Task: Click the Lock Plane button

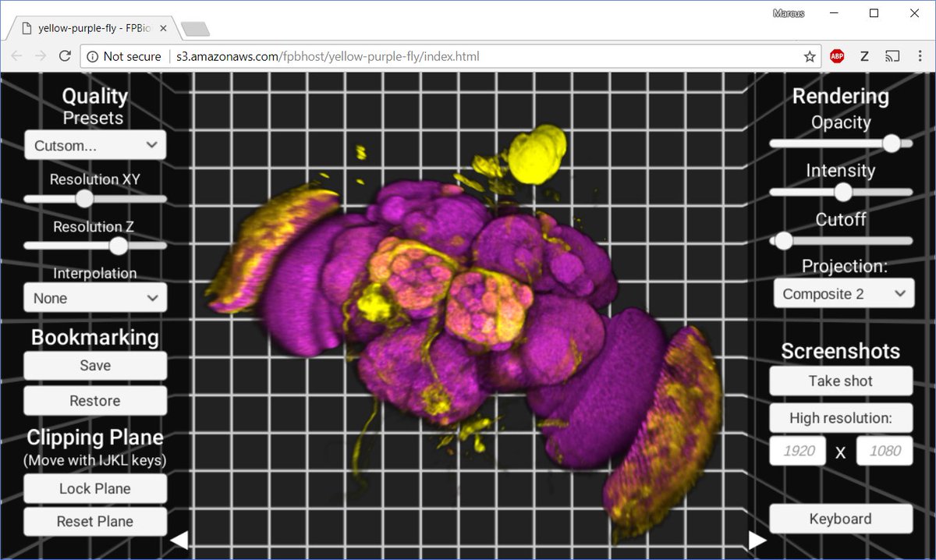Action: tap(95, 489)
